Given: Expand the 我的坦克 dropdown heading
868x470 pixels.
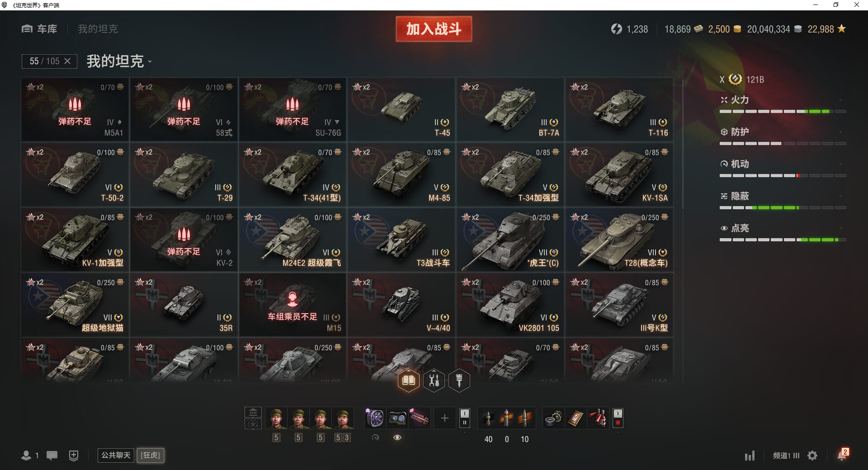Looking at the screenshot, I should (x=119, y=61).
